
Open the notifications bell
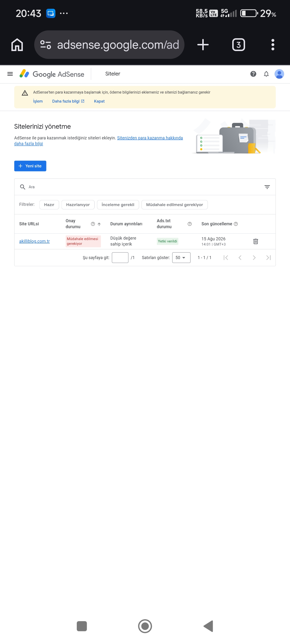coord(266,74)
